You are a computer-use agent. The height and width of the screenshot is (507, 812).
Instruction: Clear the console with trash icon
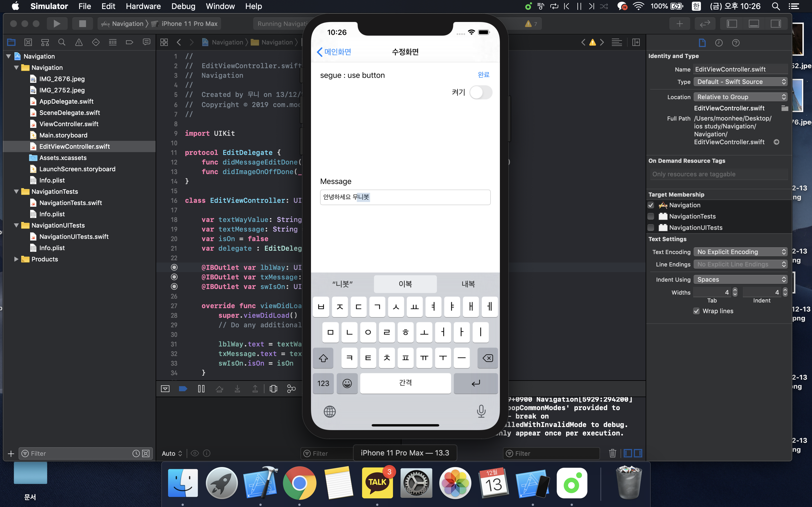(x=612, y=453)
